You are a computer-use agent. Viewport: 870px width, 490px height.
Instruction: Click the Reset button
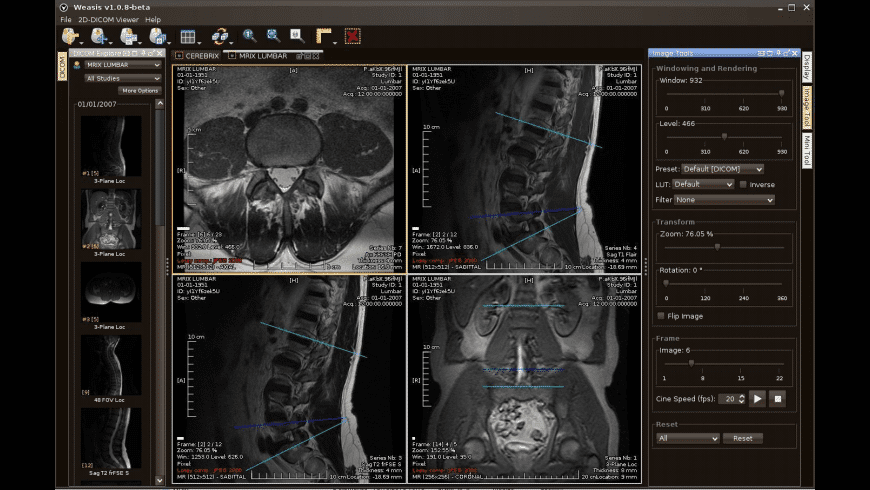point(742,438)
